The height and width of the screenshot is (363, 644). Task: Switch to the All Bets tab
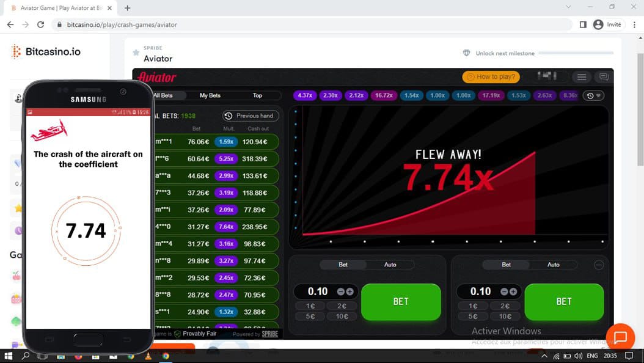click(164, 95)
